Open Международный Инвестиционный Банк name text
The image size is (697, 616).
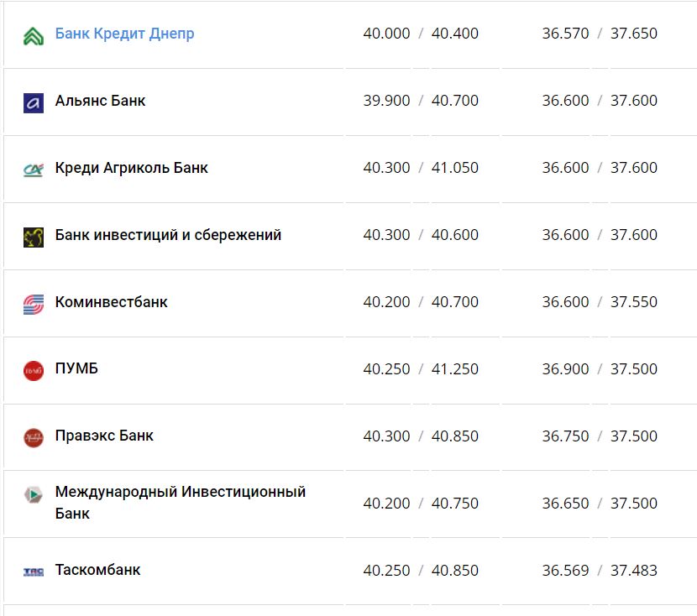[180, 502]
